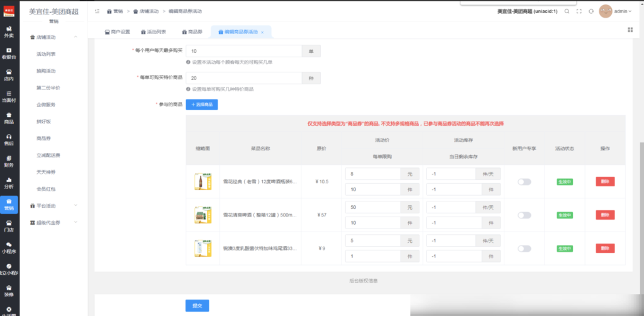Click the admin avatar picture
This screenshot has width=644, height=316.
click(606, 11)
